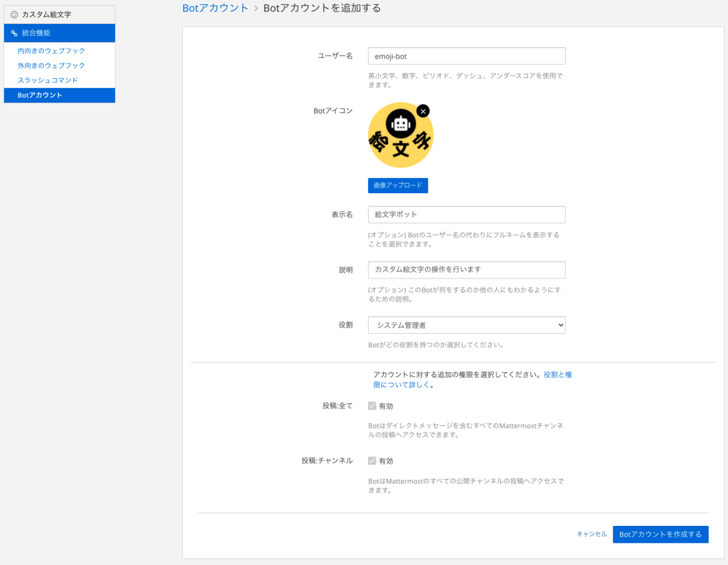This screenshot has width=728, height=565.
Task: Go back via the Botアカウント breadcrumb link
Action: pyautogui.click(x=215, y=8)
